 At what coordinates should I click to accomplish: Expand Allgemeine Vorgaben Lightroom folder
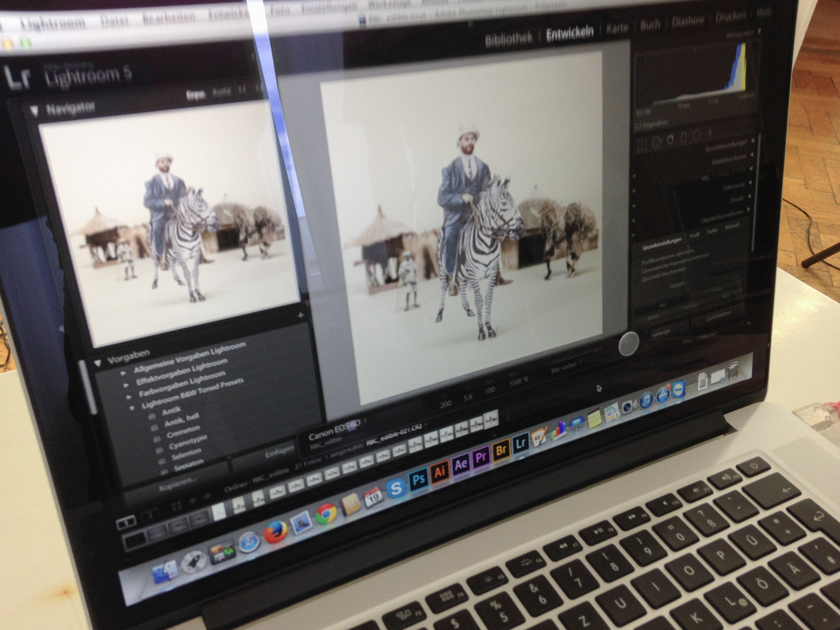pos(124,374)
